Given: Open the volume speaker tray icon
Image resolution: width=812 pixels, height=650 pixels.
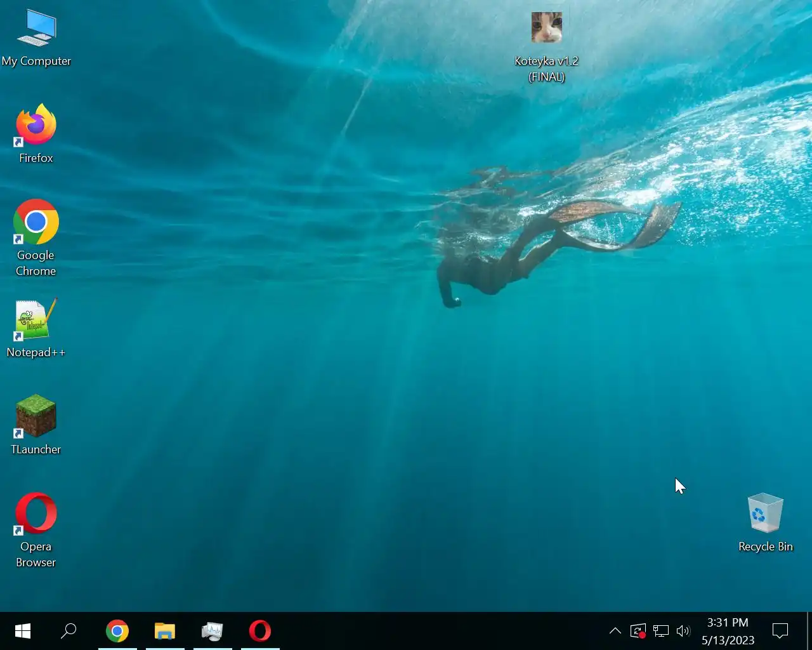Looking at the screenshot, I should 683,631.
